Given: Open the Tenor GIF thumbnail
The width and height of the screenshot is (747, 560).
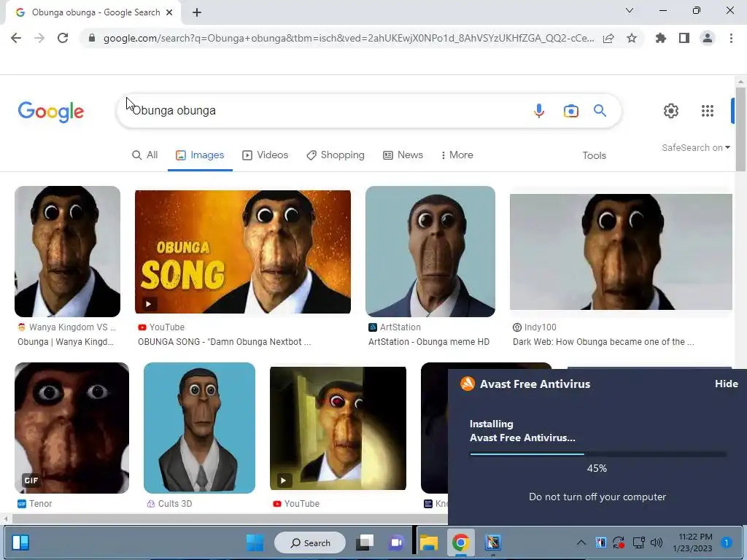Looking at the screenshot, I should pyautogui.click(x=71, y=427).
